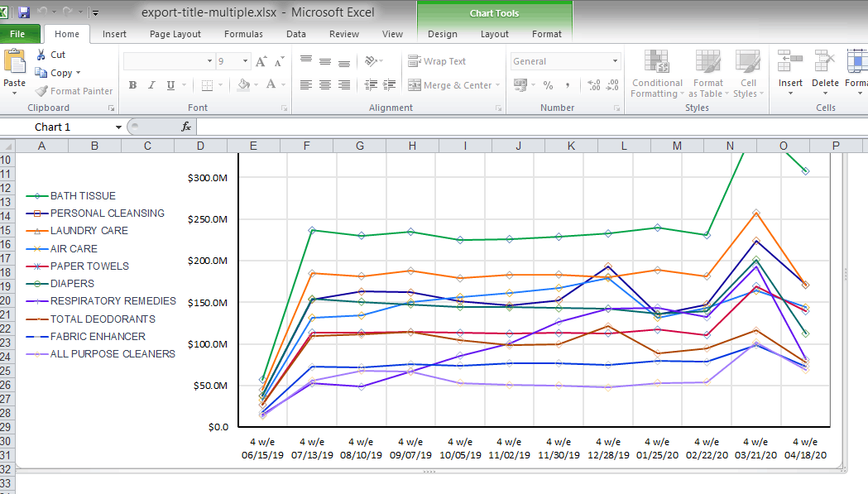Apply center text alignment
Image resolution: width=868 pixels, height=494 pixels.
[324, 85]
